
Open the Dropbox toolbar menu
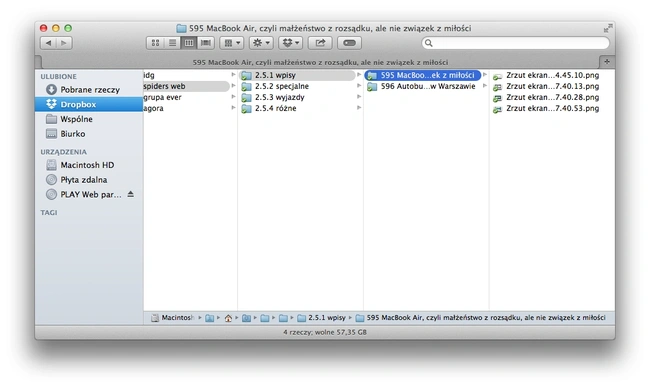click(291, 43)
